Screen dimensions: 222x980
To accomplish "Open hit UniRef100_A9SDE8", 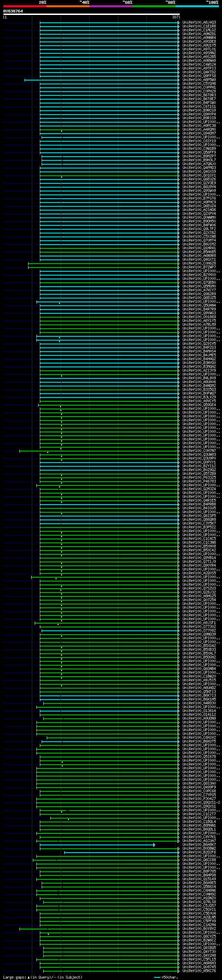I will [199, 41].
